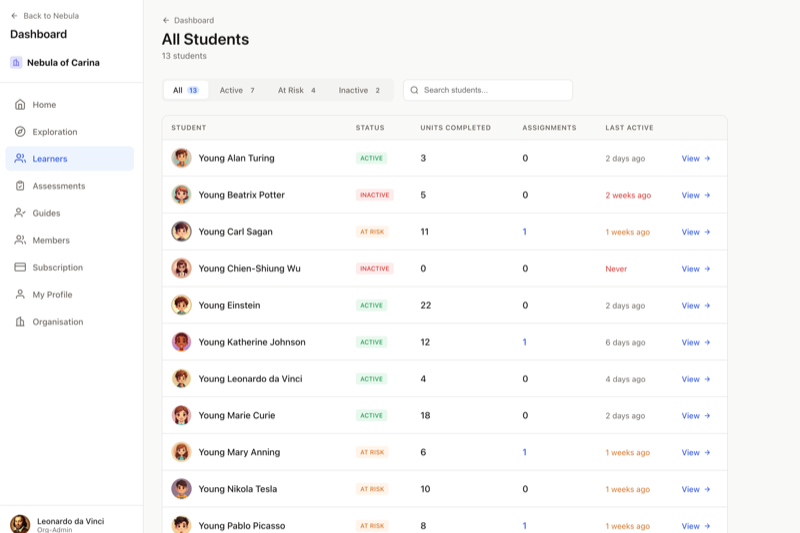This screenshot has height=533, width=800.
Task: Click the UNITS COMPLETED column header
Action: point(456,128)
